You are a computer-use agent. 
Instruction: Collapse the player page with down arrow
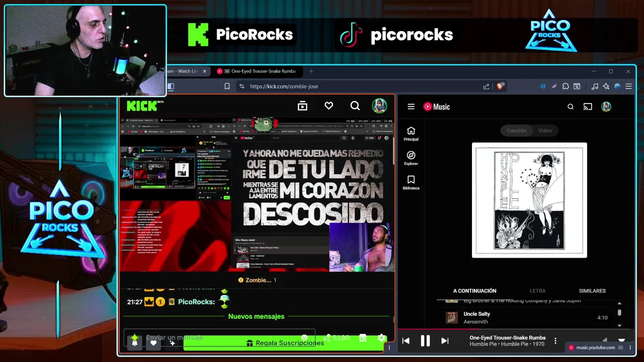pyautogui.click(x=621, y=340)
